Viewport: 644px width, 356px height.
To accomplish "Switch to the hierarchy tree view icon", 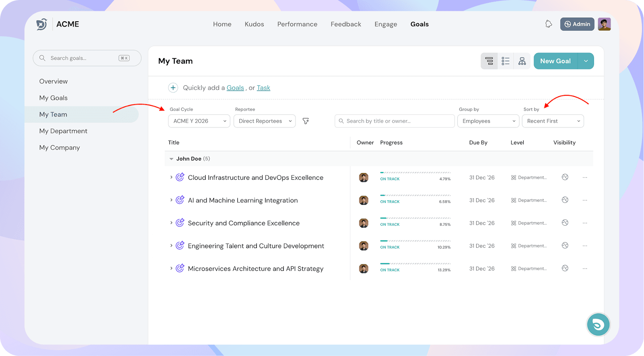I will click(522, 61).
